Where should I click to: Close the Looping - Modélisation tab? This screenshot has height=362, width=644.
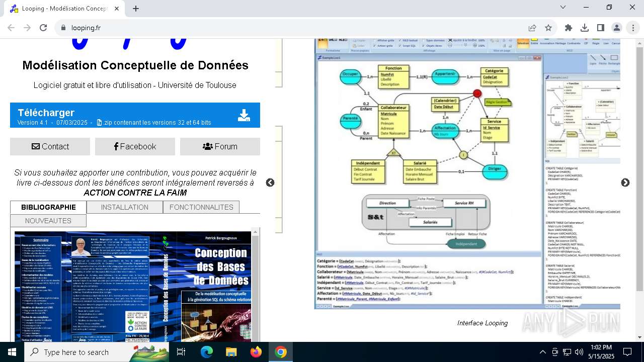click(116, 9)
